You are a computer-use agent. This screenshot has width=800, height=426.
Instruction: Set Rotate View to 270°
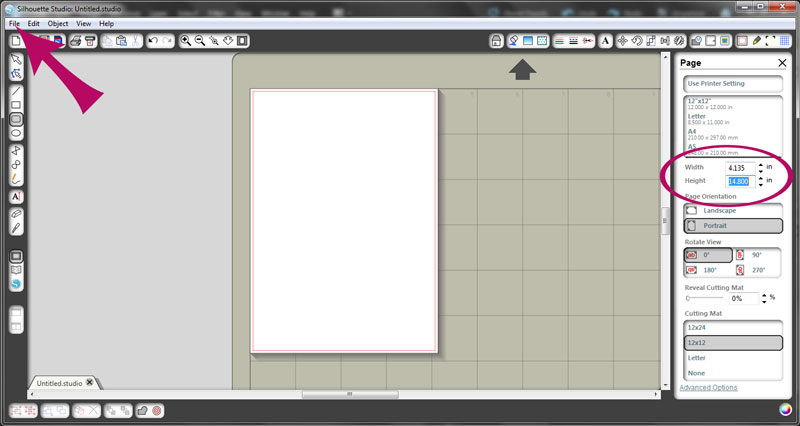(757, 270)
